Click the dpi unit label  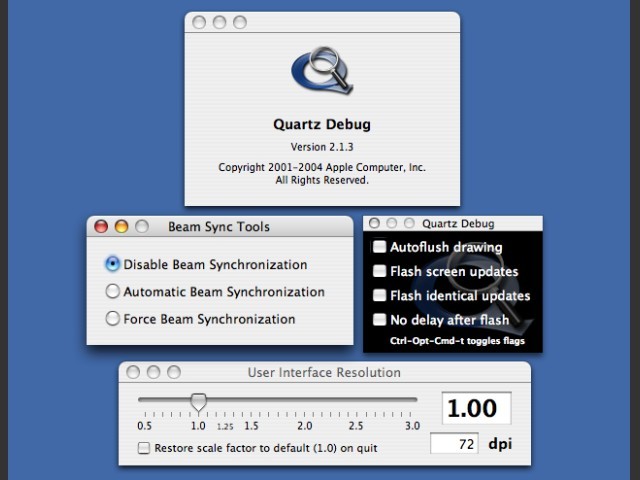[x=500, y=444]
